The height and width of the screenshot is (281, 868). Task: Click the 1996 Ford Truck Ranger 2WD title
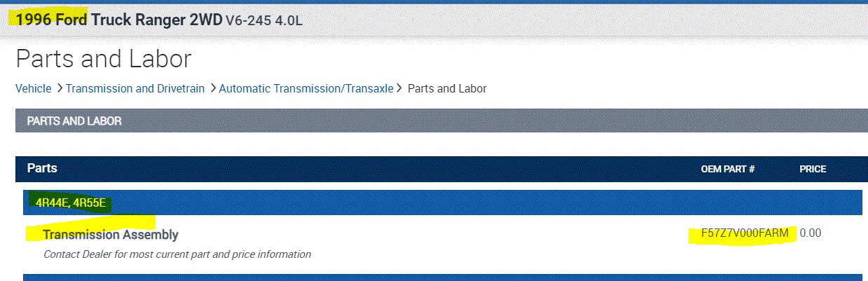(x=118, y=20)
